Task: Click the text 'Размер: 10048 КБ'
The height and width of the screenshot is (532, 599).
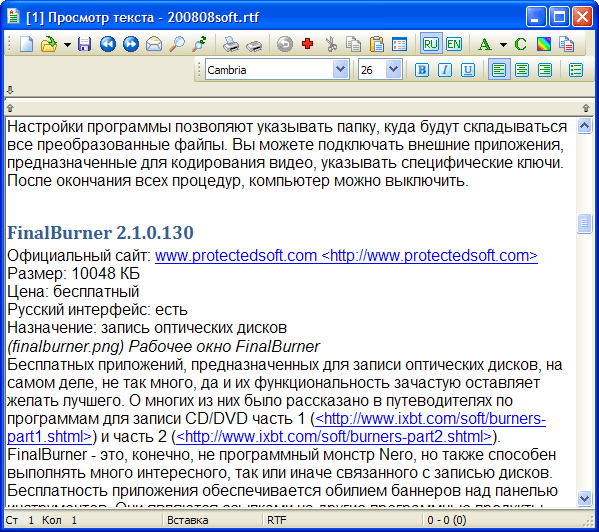Action: tap(74, 273)
